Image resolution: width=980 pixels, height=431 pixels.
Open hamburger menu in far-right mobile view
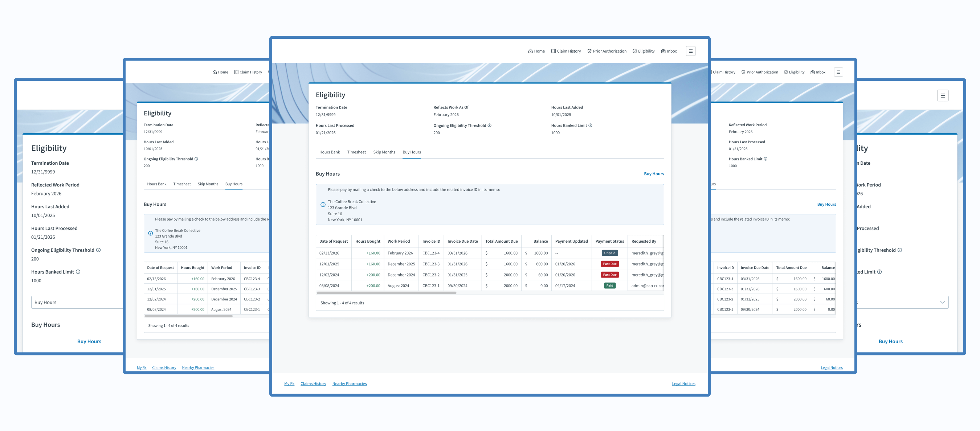942,95
